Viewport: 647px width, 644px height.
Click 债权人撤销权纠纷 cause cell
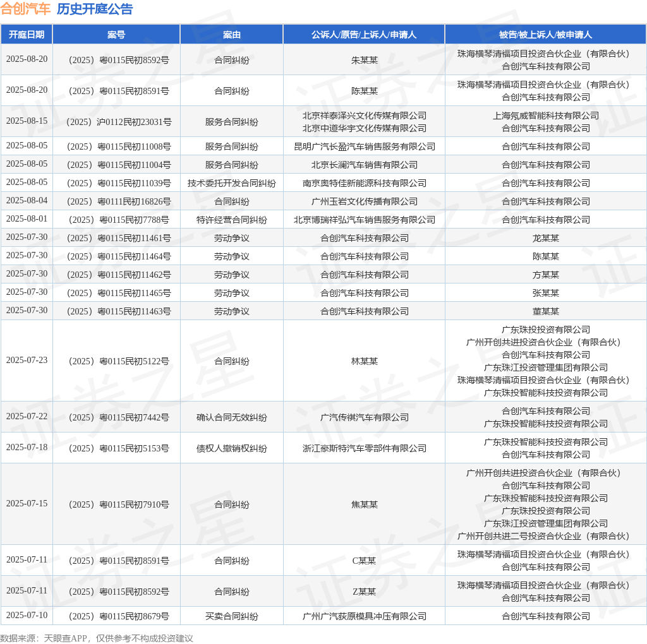232,448
